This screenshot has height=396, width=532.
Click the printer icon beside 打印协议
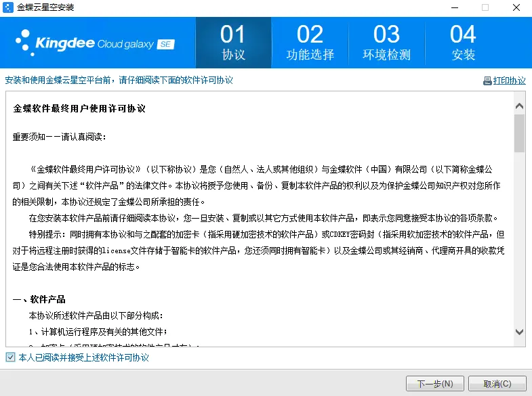point(487,81)
